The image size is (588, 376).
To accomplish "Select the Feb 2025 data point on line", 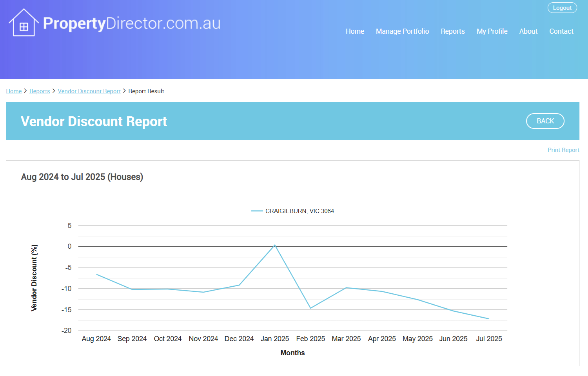I will (310, 308).
